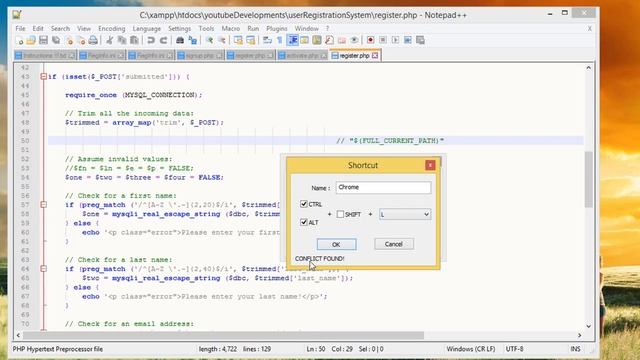Toggle synchronize horizontal scrolling icon

(251, 40)
